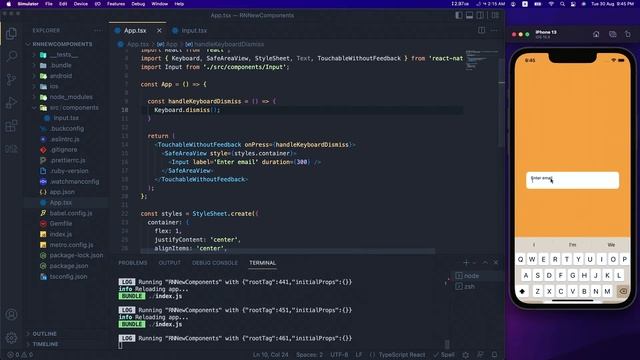640x360 pixels.
Task: Open the Device menu in menu bar
Action: point(80,4)
